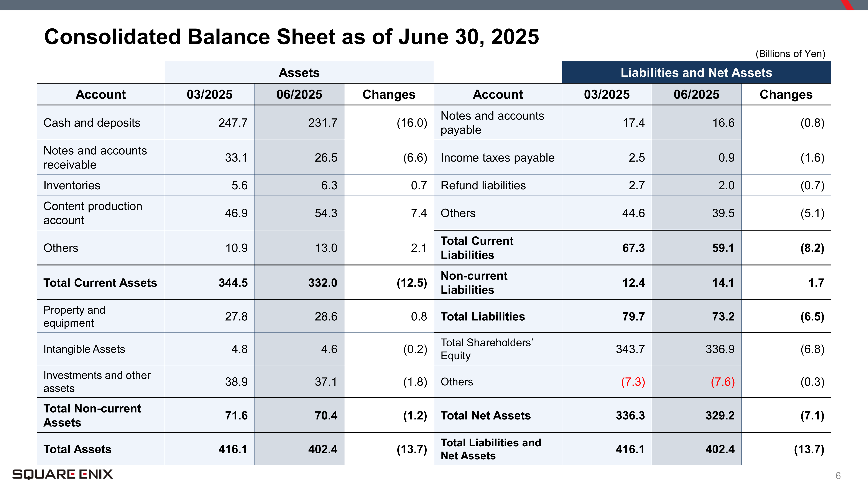Select Total Current Assets value 344.5

(233, 283)
